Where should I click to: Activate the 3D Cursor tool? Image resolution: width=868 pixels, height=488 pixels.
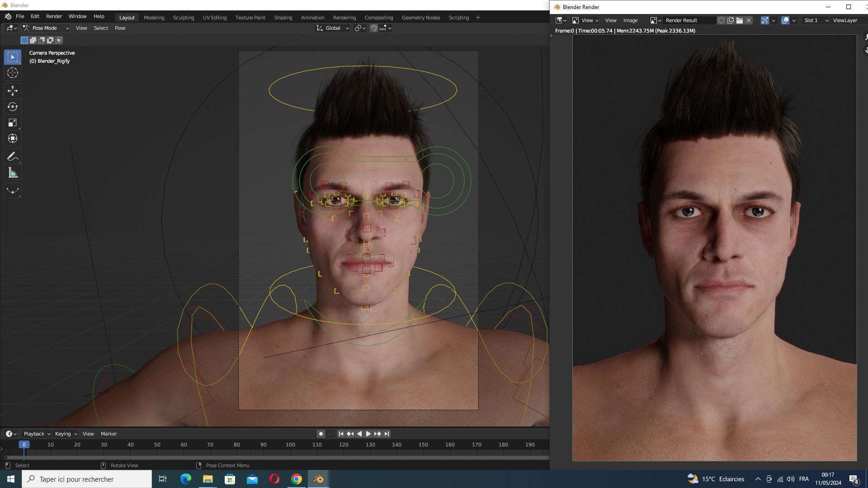pyautogui.click(x=13, y=73)
